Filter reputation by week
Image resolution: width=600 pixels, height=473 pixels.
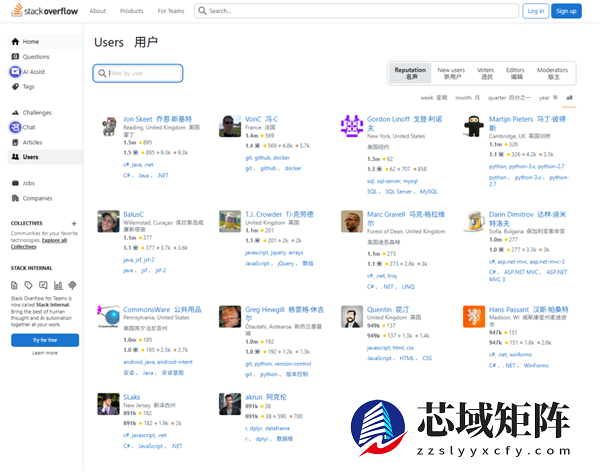coord(434,98)
